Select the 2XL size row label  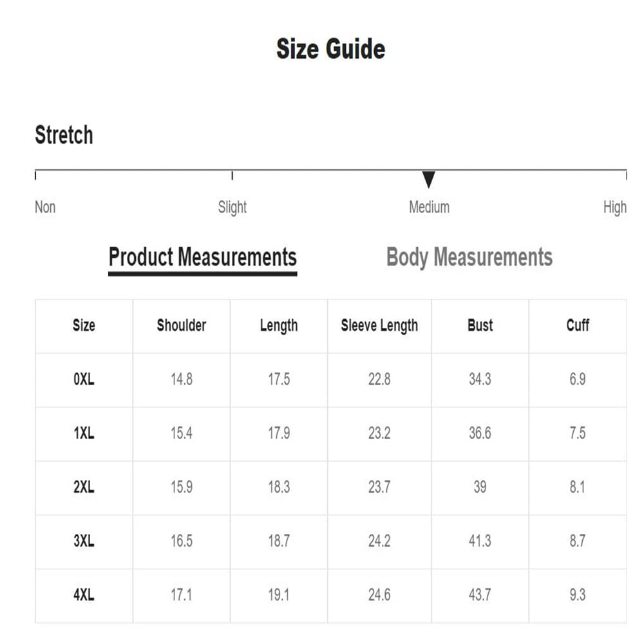coord(84,488)
